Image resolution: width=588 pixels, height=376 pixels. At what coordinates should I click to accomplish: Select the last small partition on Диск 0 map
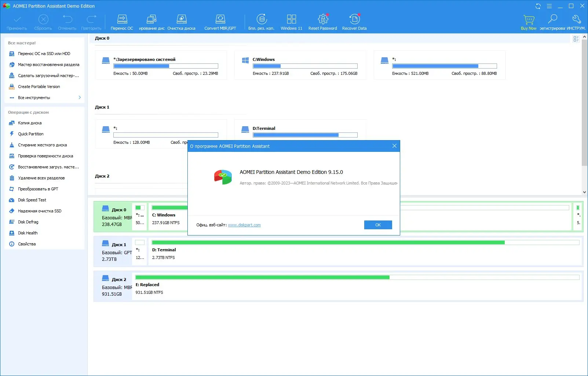(x=578, y=217)
